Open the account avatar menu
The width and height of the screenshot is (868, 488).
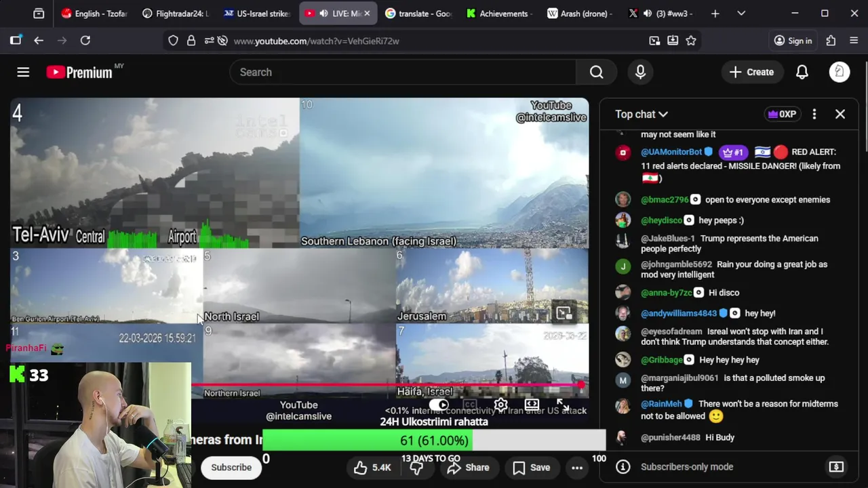tap(840, 72)
